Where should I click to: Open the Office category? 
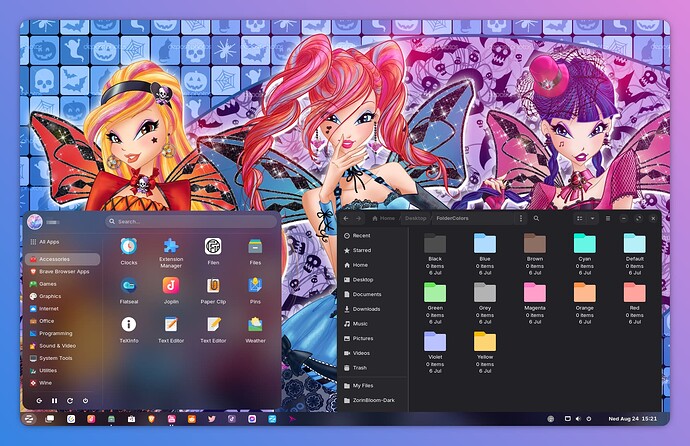coord(62,321)
